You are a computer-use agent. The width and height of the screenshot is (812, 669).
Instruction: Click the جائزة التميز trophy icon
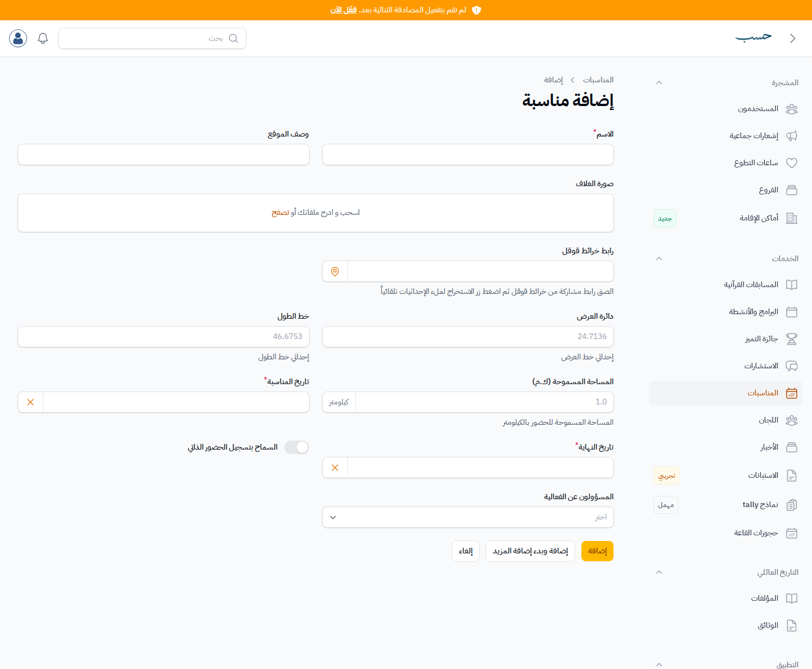792,339
